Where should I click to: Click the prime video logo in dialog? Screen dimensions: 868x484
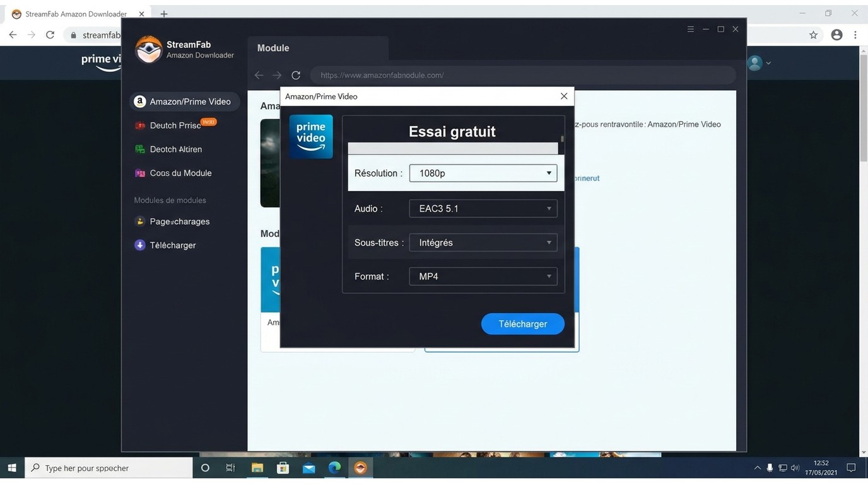point(311,137)
